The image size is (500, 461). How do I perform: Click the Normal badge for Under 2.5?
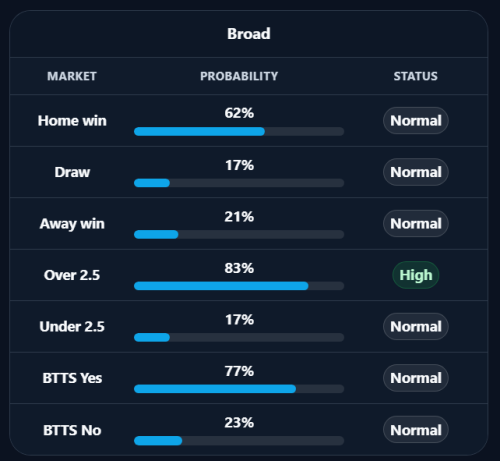pyautogui.click(x=416, y=326)
